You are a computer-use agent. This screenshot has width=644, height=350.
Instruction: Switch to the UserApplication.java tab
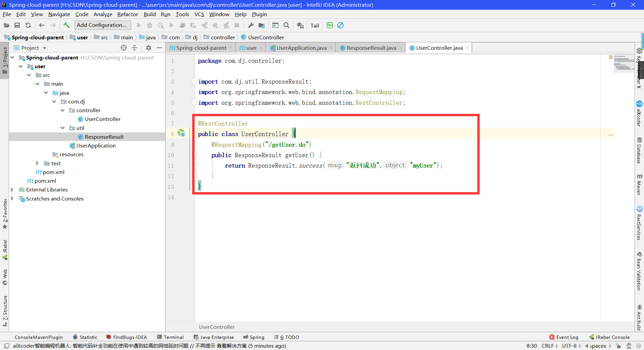pos(301,48)
